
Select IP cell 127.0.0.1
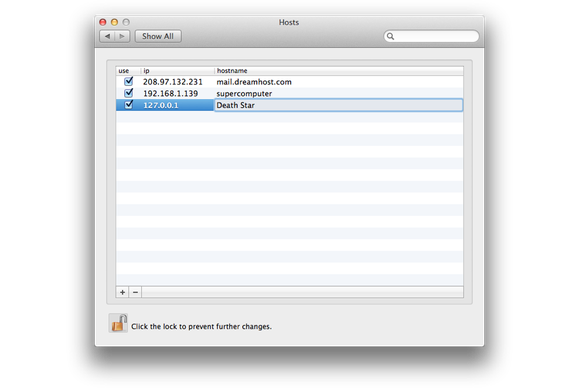pos(161,105)
